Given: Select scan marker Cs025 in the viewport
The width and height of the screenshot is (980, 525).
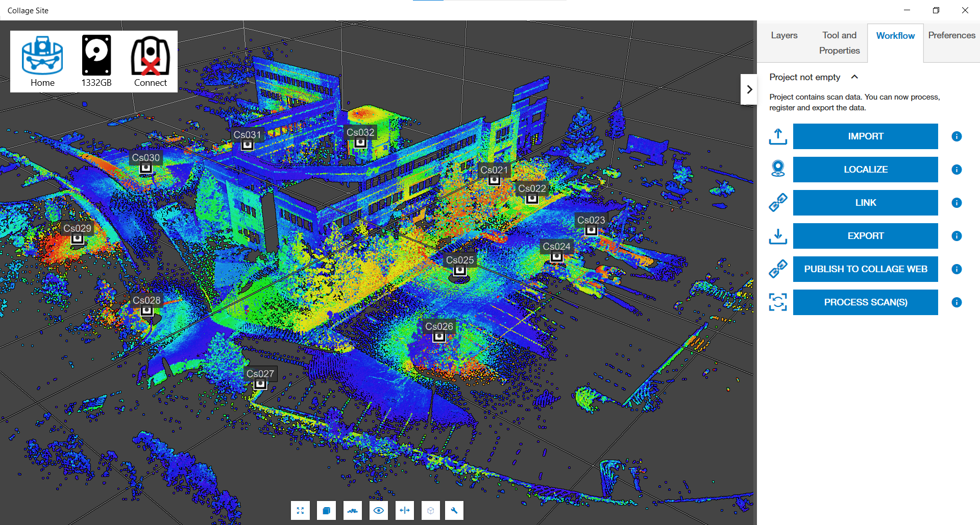Looking at the screenshot, I should tap(460, 270).
